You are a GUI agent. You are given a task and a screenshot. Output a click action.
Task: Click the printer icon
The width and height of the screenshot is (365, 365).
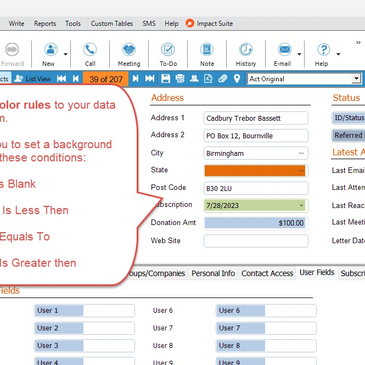180,79
